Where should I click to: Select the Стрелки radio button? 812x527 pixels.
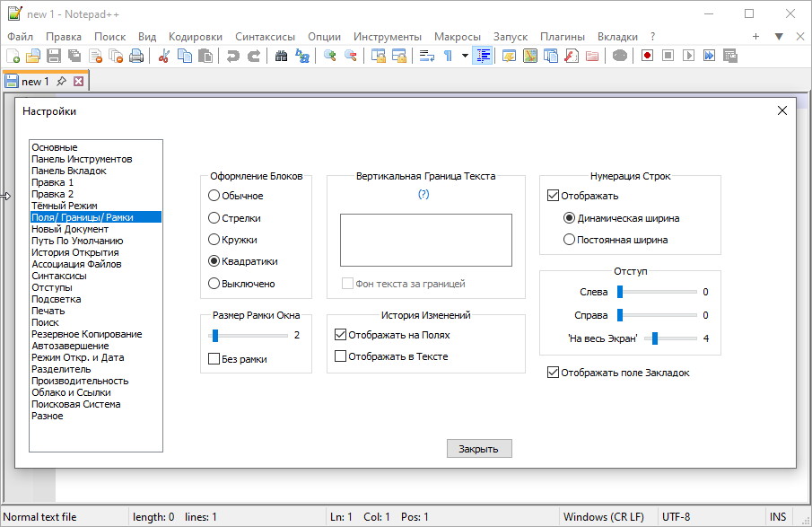[x=214, y=218]
